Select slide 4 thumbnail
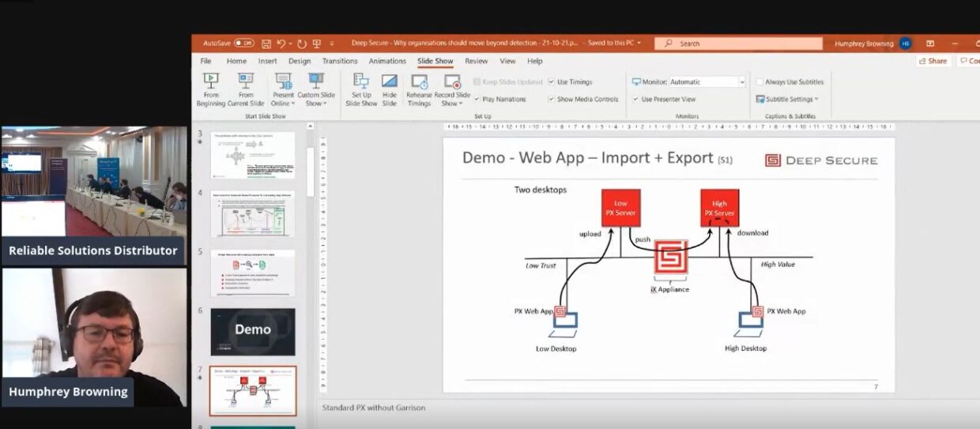Viewport: 980px width, 429px height. click(252, 214)
